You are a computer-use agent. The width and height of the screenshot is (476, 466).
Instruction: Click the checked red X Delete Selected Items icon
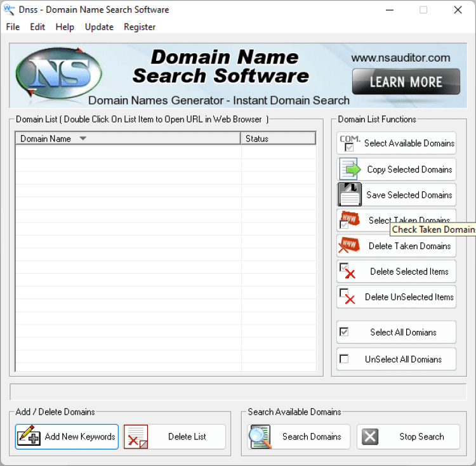click(348, 271)
